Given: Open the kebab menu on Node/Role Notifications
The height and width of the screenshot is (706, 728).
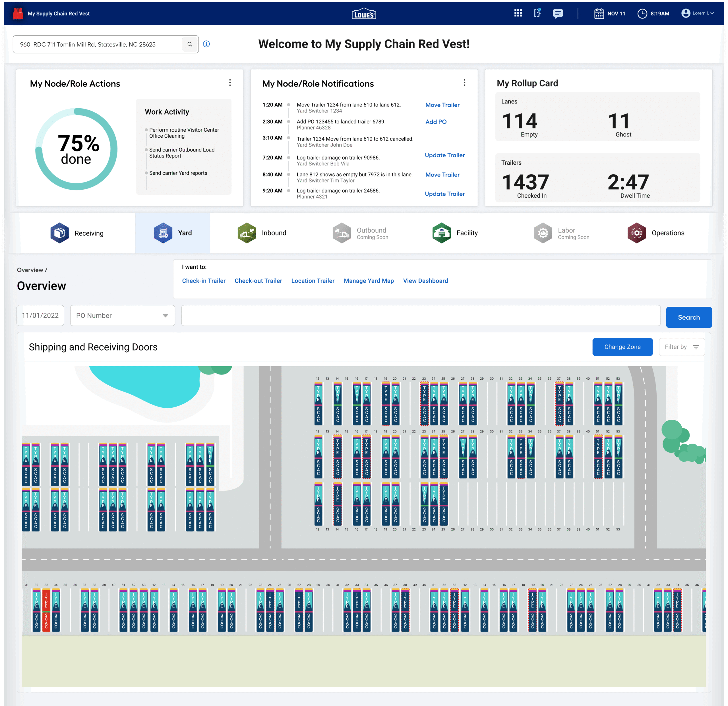Looking at the screenshot, I should point(464,82).
